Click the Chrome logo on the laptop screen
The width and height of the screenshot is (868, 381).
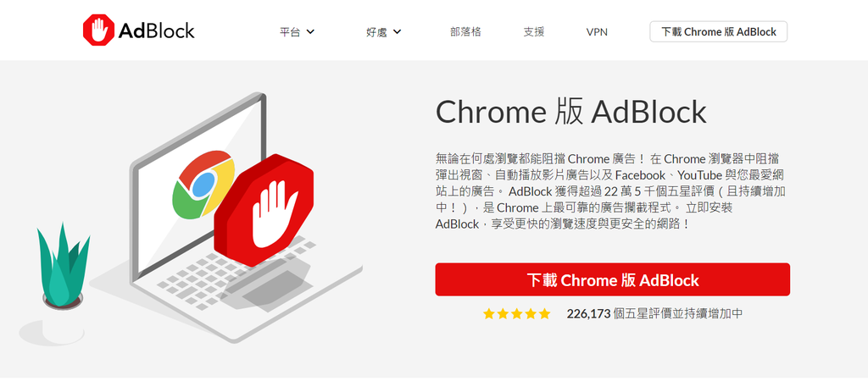click(203, 185)
